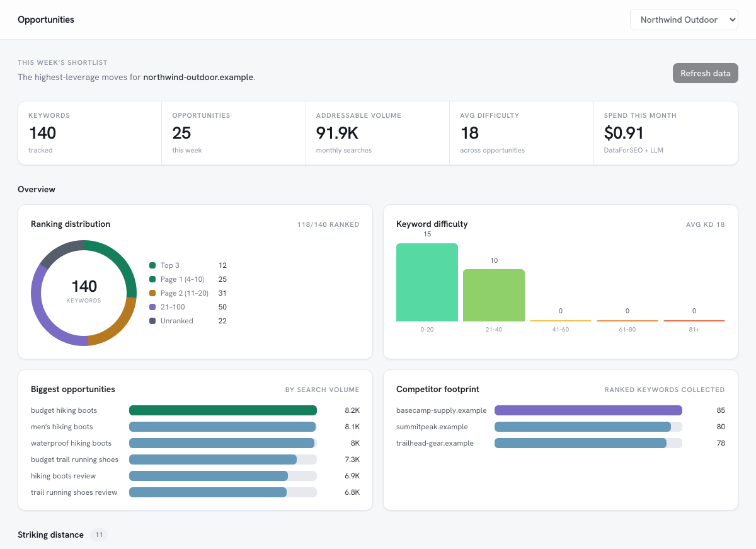
Task: Open the Northwind Outdoor project dropdown
Action: 684,20
